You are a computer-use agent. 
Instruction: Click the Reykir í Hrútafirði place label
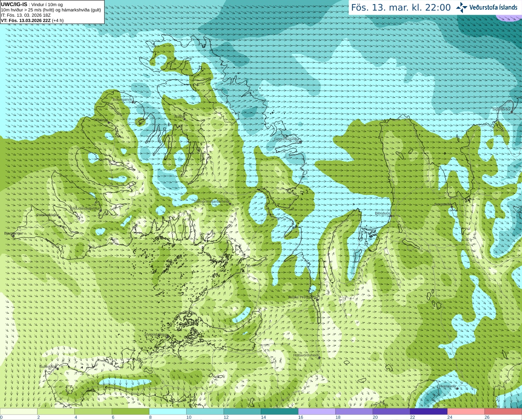pos(303,297)
